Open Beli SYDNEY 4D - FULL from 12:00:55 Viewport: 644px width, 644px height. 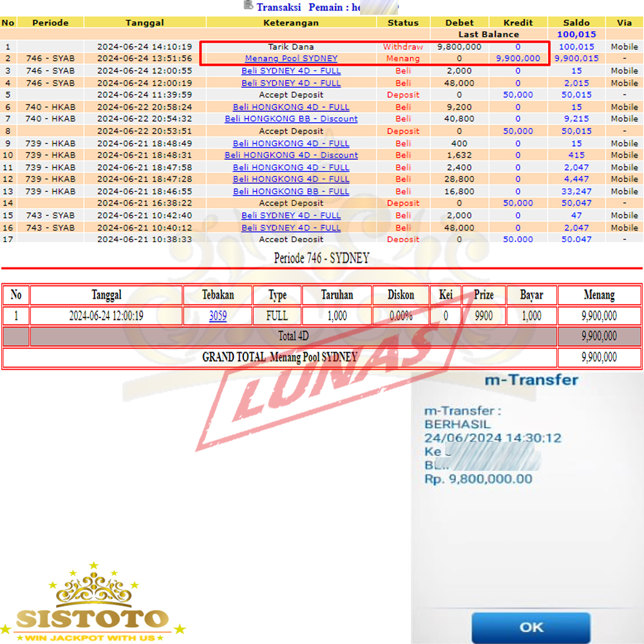click(291, 71)
